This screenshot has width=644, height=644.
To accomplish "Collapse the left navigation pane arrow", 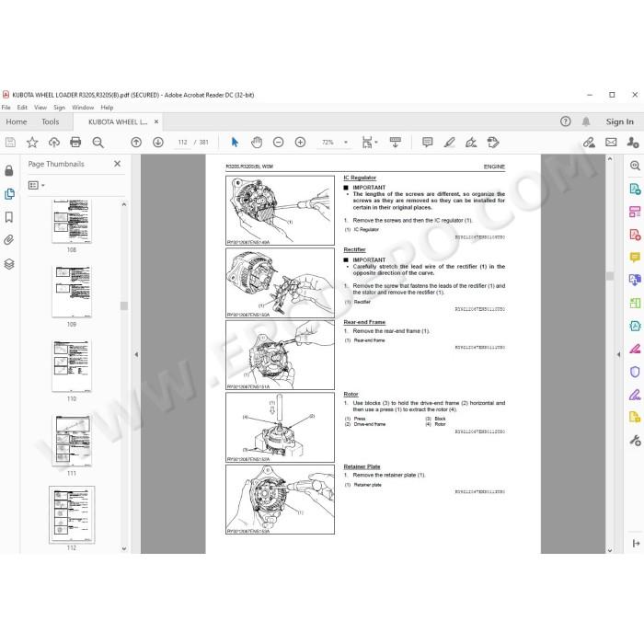I will click(x=136, y=354).
